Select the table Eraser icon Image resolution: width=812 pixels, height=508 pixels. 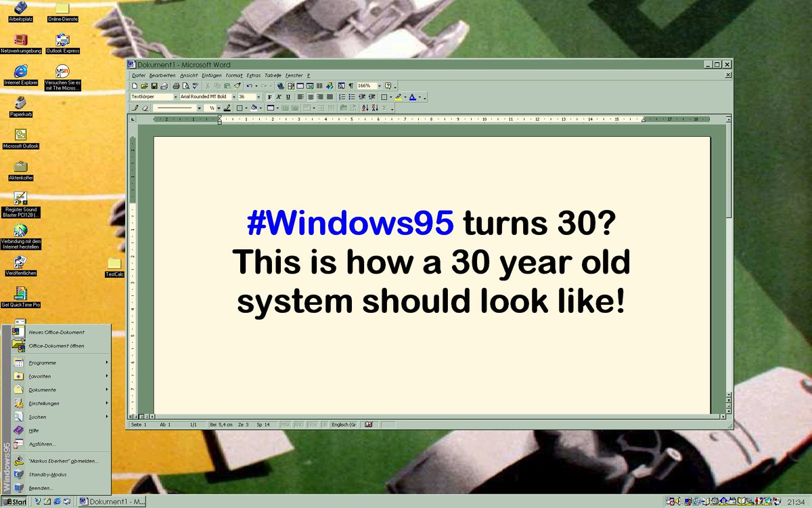[145, 108]
